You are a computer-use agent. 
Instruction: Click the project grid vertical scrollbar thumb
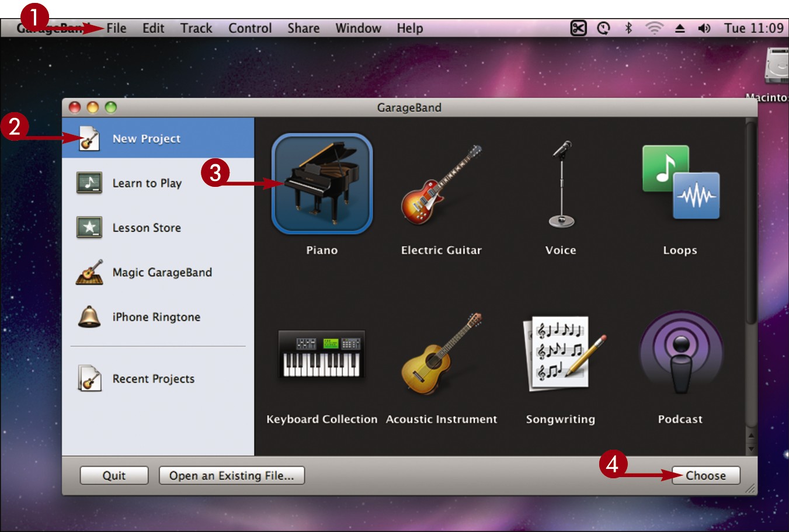click(751, 222)
